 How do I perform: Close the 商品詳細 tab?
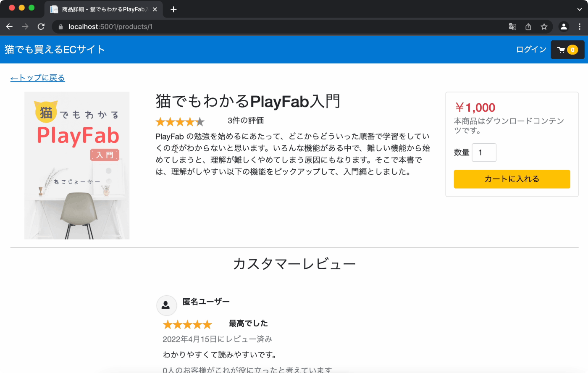pyautogui.click(x=155, y=9)
